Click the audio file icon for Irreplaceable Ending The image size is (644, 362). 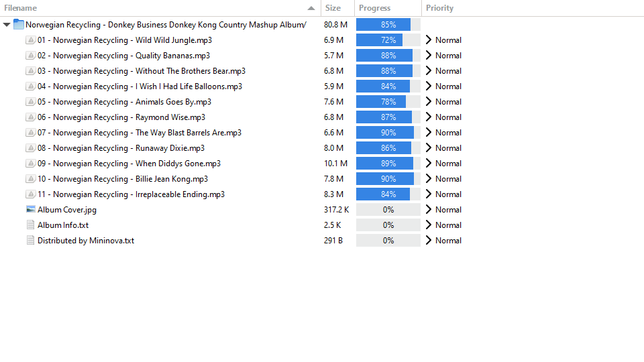[30, 194]
